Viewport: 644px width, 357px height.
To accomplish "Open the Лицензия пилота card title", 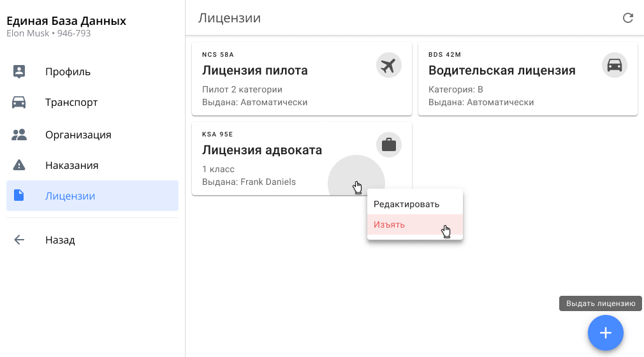I will pyautogui.click(x=254, y=70).
